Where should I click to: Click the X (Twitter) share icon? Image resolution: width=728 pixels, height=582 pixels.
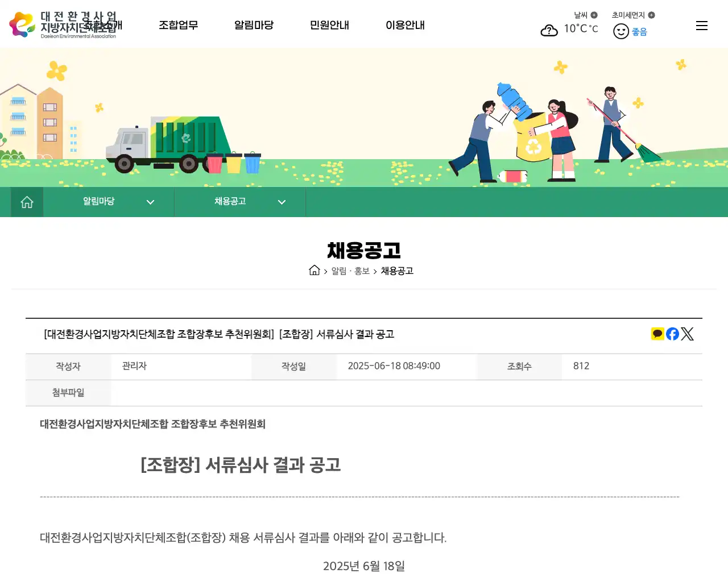tap(688, 334)
